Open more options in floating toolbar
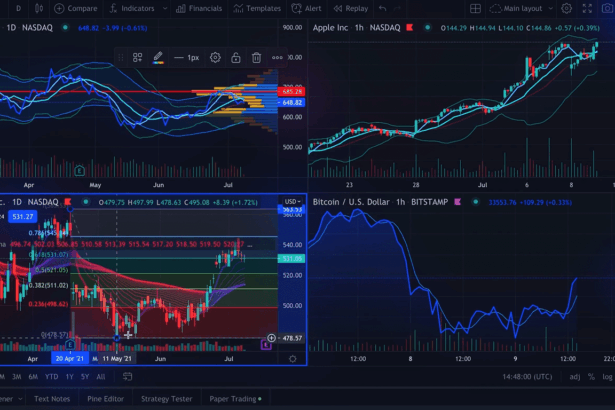Image resolution: width=615 pixels, height=410 pixels. [277, 58]
